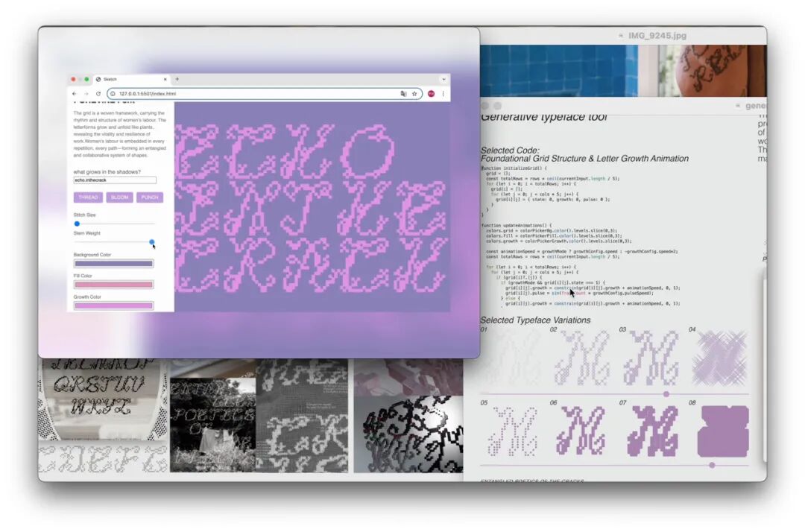Close the Sketch tab
The width and height of the screenshot is (805, 532).
click(165, 79)
